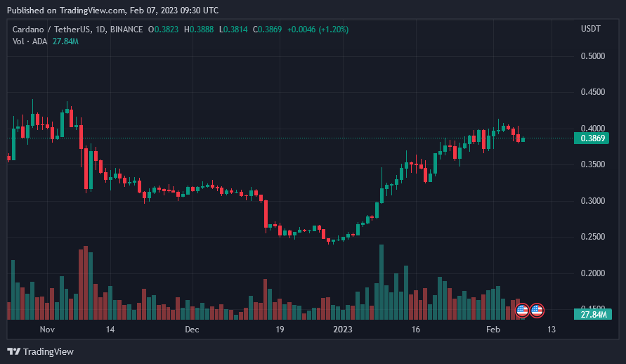The image size is (626, 364).
Task: Click the 16 date axis label
Action: [416, 330]
